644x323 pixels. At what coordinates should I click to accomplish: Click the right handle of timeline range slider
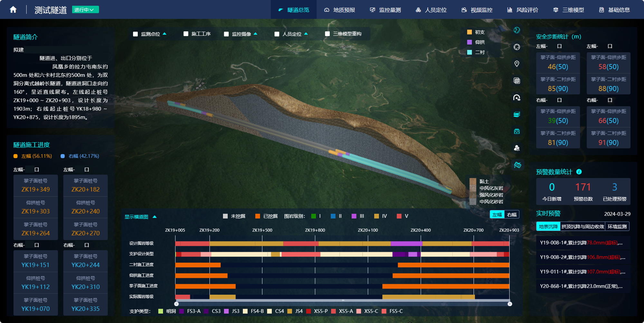click(510, 304)
